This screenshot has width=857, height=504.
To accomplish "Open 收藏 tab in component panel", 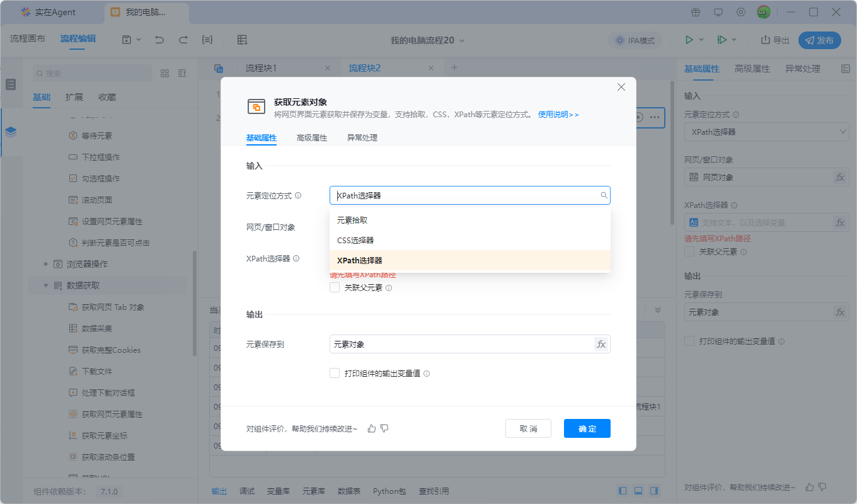I will tap(107, 97).
